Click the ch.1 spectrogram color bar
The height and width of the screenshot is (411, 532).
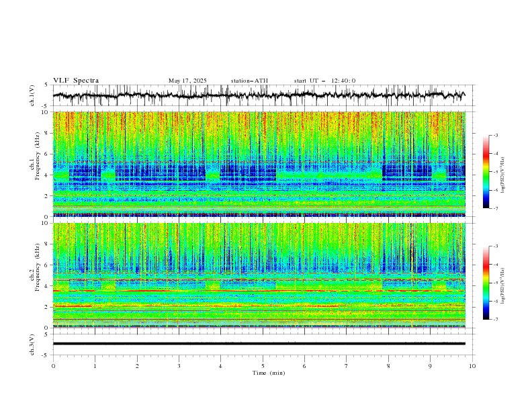tap(486, 172)
